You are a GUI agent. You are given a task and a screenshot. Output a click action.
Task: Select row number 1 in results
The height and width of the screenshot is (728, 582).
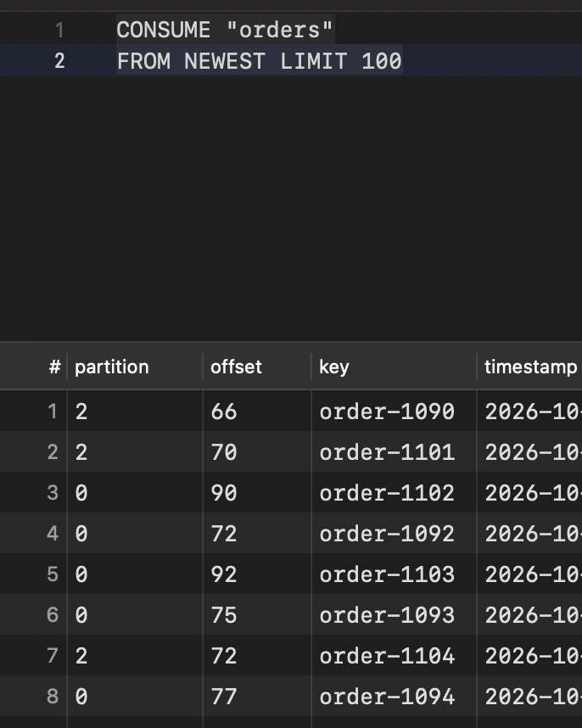tap(53, 412)
